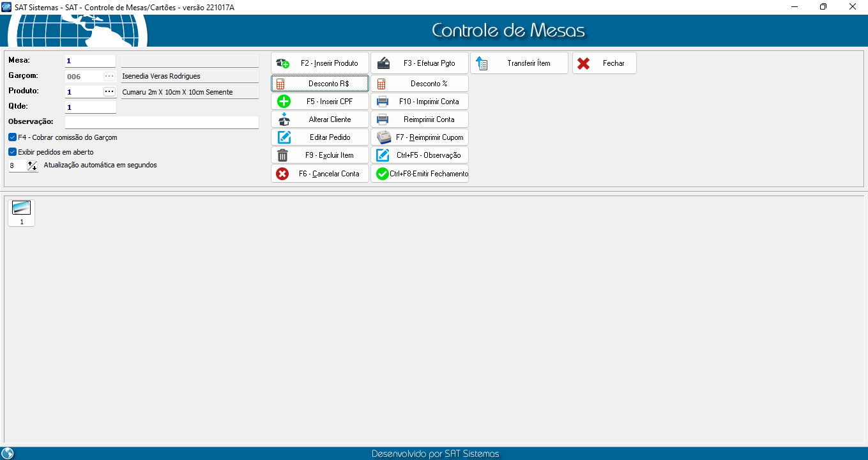Adjust automatic update seconds spinner arrows

pyautogui.click(x=32, y=165)
